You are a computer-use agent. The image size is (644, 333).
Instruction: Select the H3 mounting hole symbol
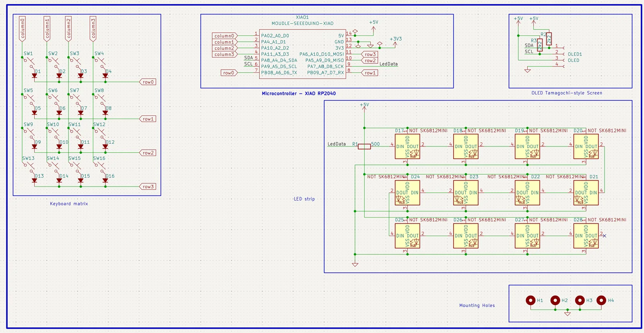coord(580,300)
